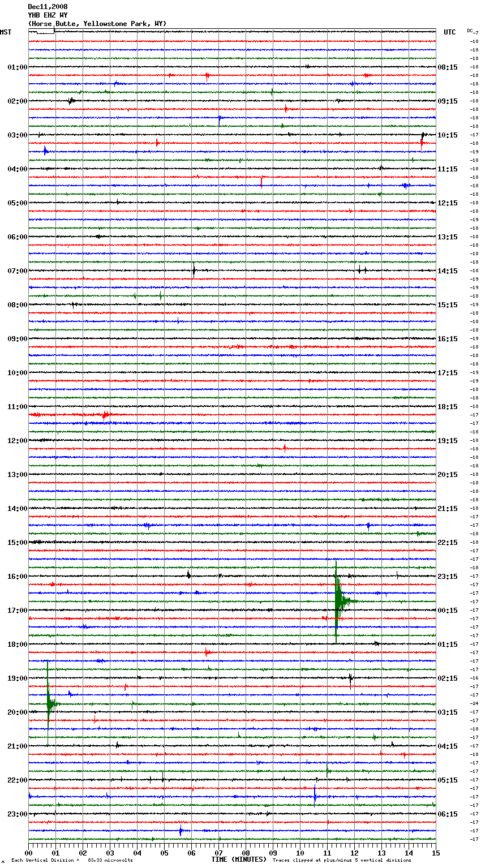Image resolution: width=481 pixels, height=868 pixels.
Task: Click the 05:15 UTC time label
Action: 448,780
